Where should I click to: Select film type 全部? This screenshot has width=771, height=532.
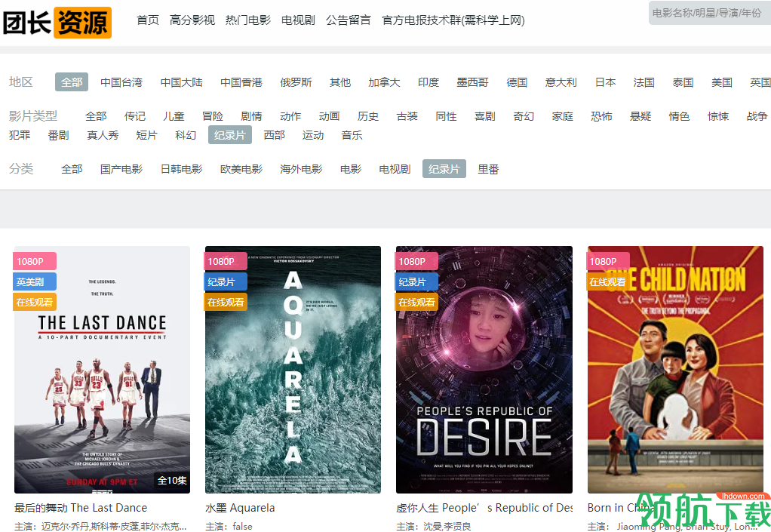[x=96, y=116]
